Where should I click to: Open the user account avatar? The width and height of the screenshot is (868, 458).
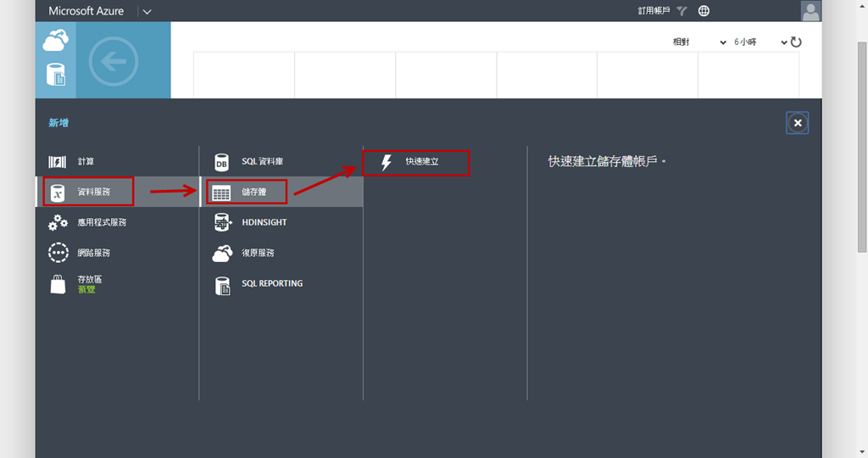tap(810, 11)
